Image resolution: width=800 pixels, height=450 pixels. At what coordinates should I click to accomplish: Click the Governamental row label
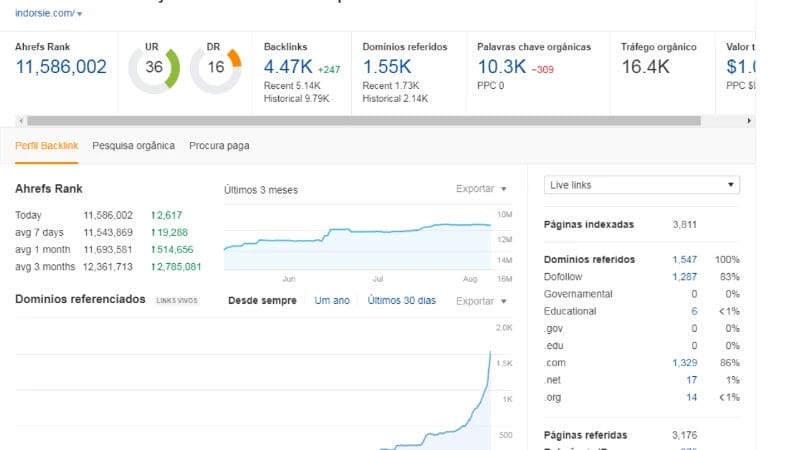click(578, 294)
